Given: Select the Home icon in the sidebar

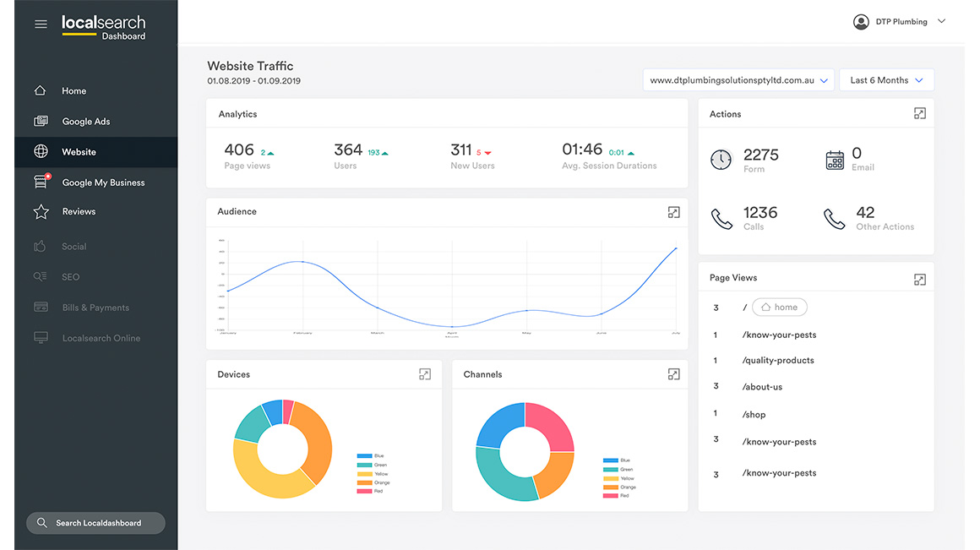Looking at the screenshot, I should point(41,90).
